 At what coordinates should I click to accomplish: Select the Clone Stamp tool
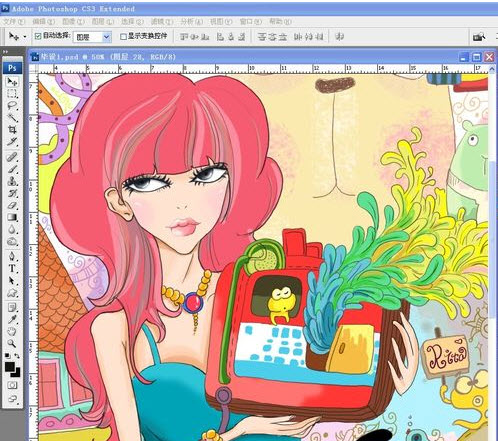[x=12, y=181]
